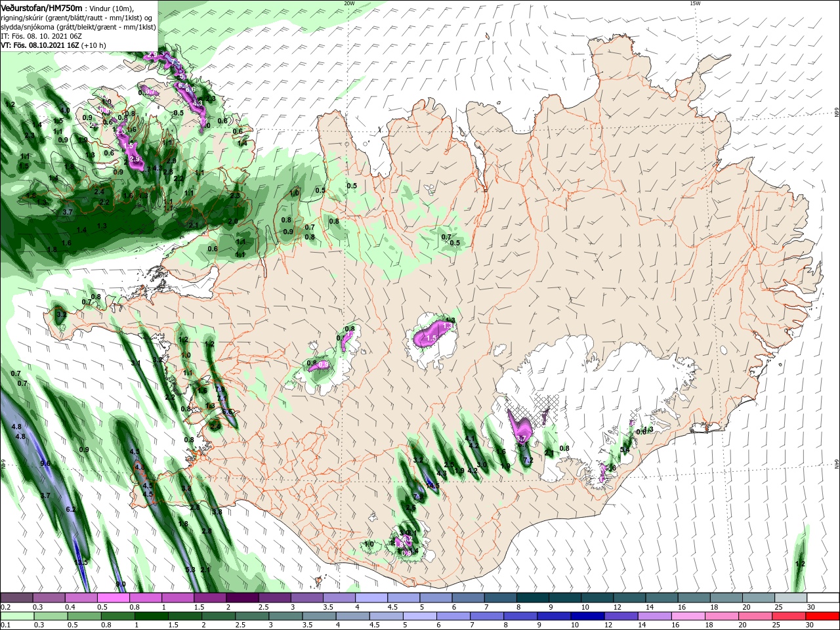Click the 4.1 precipitation value on the map
This screenshot has height=630, width=840.
(x=469, y=438)
